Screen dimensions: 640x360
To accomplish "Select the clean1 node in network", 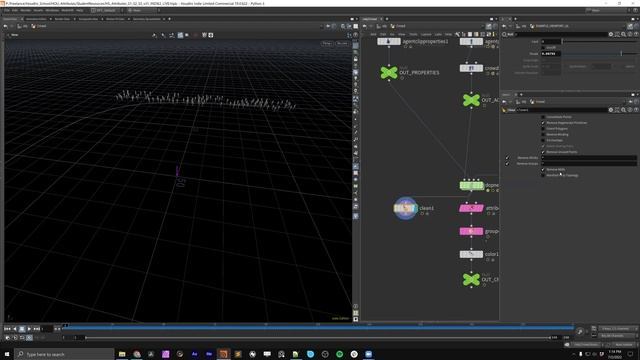I will pos(405,208).
